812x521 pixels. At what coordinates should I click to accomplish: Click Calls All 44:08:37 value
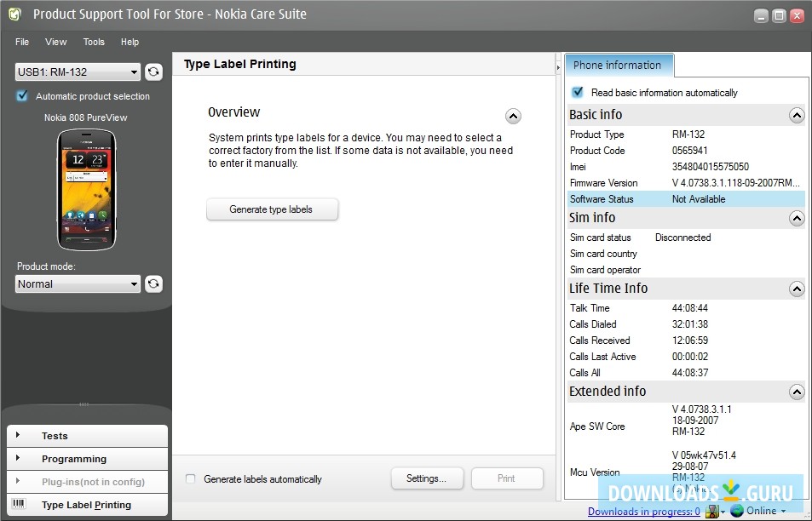(x=690, y=373)
